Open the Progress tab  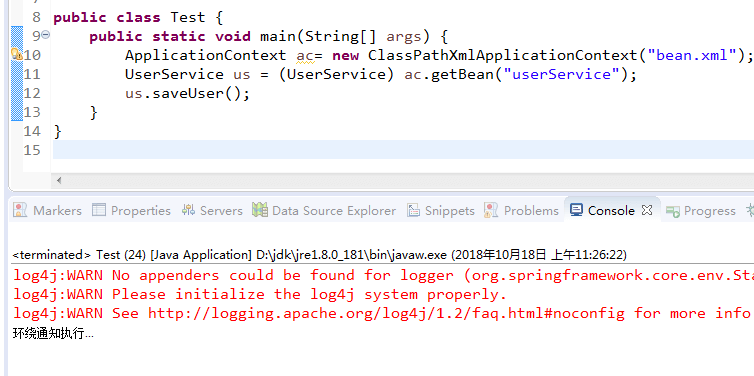701,210
